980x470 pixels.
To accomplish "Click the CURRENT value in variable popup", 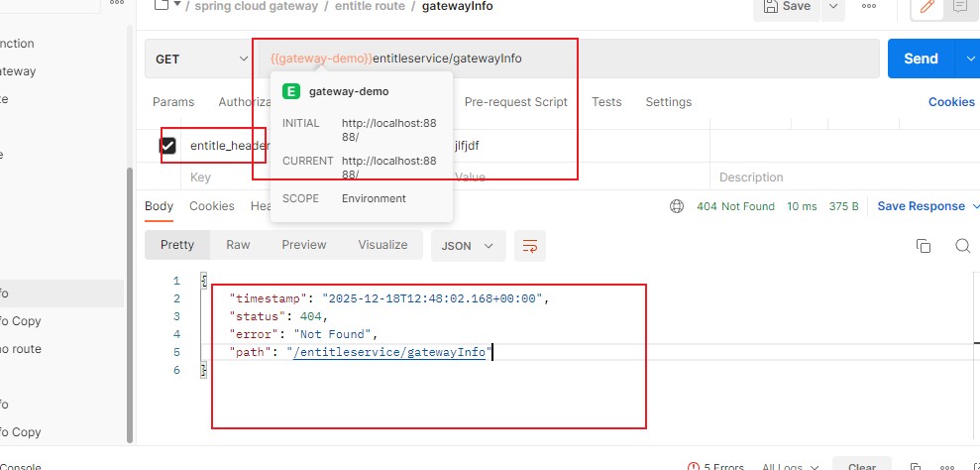I will [388, 168].
